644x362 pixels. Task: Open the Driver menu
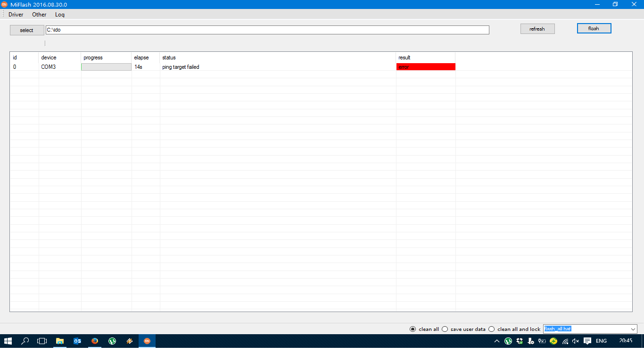(16, 15)
